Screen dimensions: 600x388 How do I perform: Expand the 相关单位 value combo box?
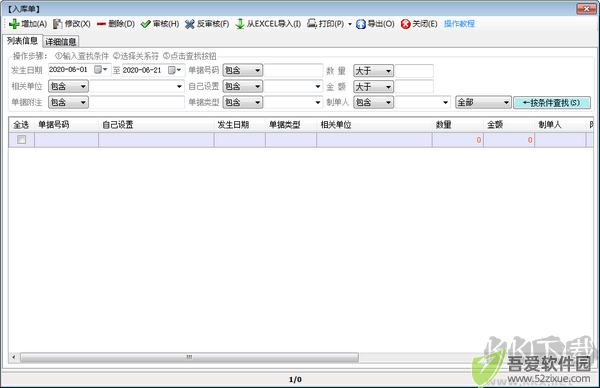pos(179,86)
